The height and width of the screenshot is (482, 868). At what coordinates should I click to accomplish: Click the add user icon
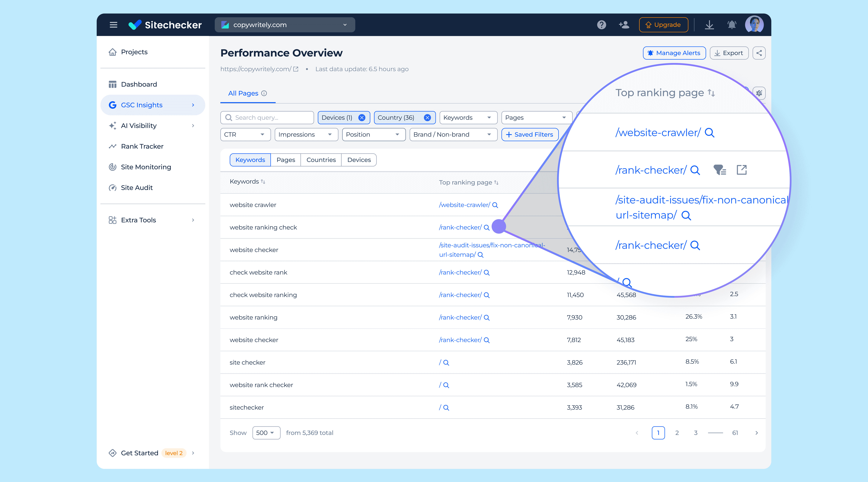(624, 25)
